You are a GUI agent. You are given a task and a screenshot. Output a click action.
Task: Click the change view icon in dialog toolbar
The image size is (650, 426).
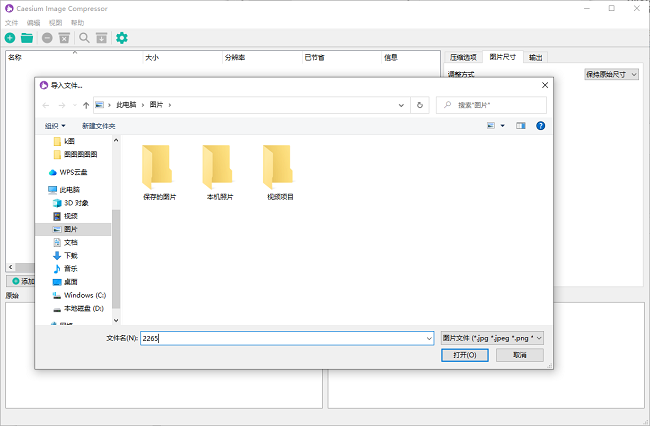(491, 126)
